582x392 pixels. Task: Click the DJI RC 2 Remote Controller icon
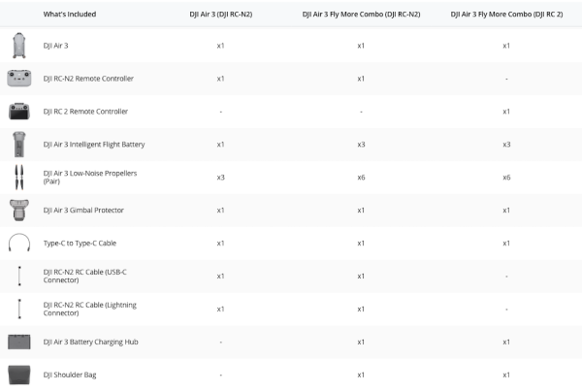(x=19, y=112)
